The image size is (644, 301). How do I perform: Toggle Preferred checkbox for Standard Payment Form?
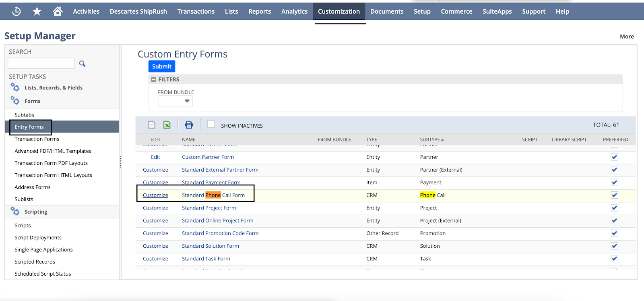tap(614, 183)
